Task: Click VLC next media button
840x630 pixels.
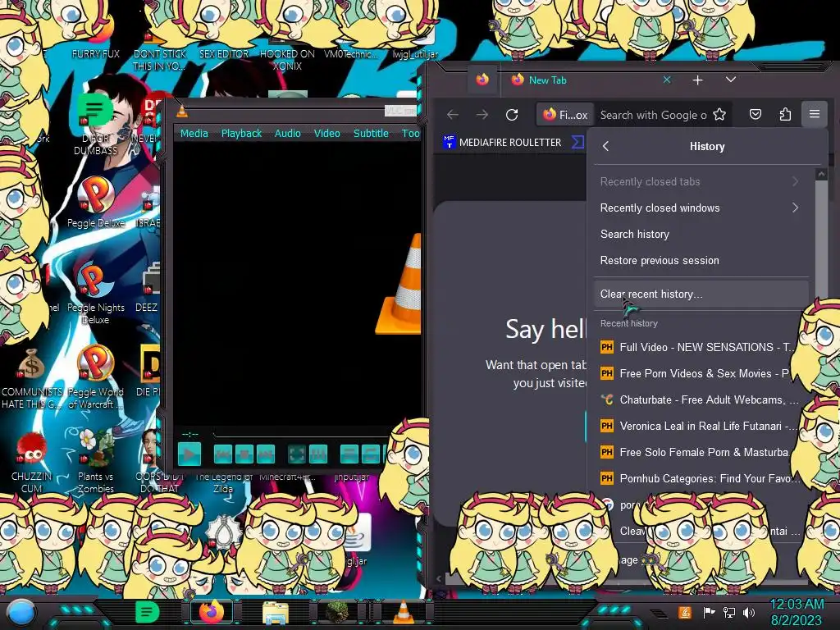Action: click(265, 454)
